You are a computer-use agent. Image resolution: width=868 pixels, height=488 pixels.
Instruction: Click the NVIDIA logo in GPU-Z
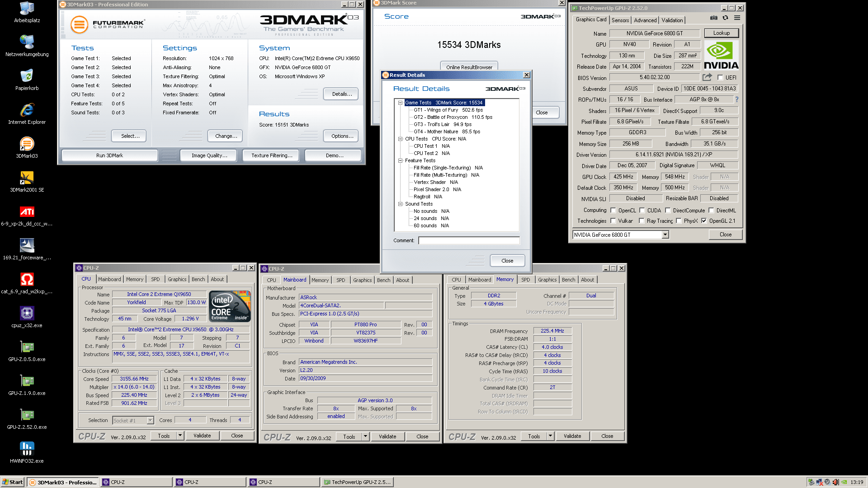pyautogui.click(x=721, y=55)
